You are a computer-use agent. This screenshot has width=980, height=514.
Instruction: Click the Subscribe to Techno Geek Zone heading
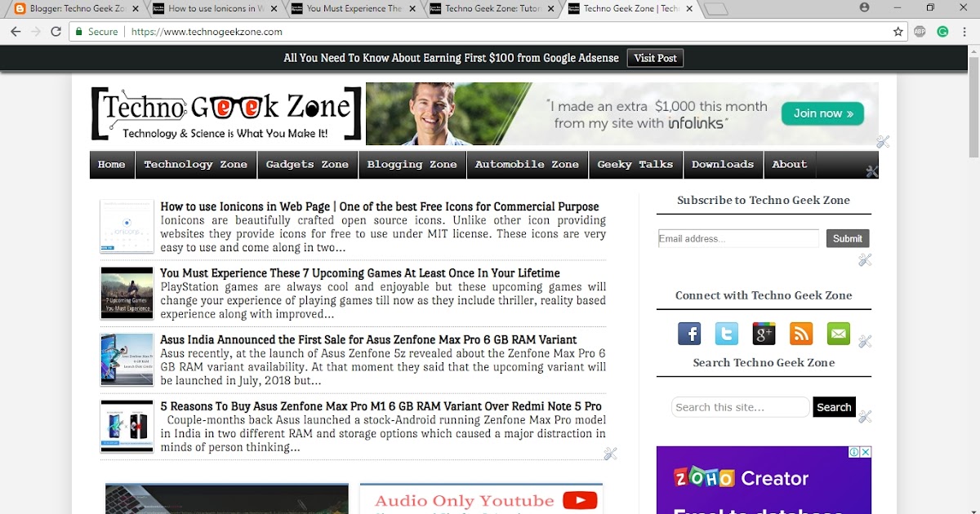(764, 200)
